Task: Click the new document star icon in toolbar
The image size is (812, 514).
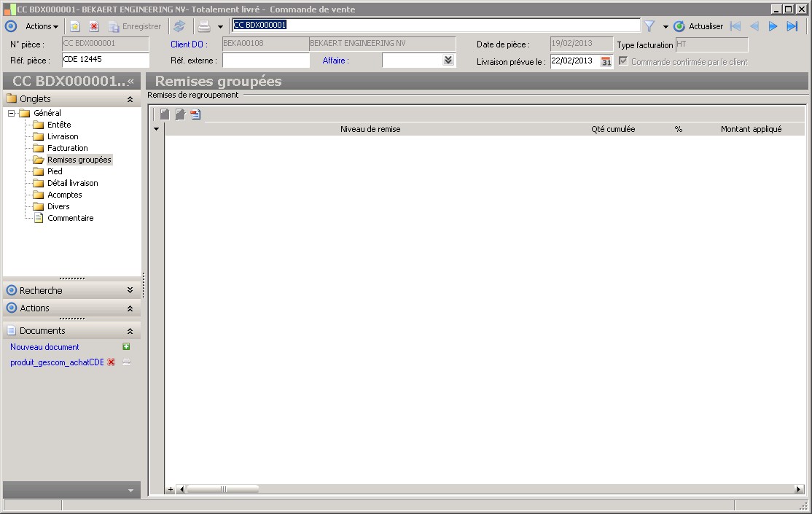Action: pyautogui.click(x=75, y=26)
